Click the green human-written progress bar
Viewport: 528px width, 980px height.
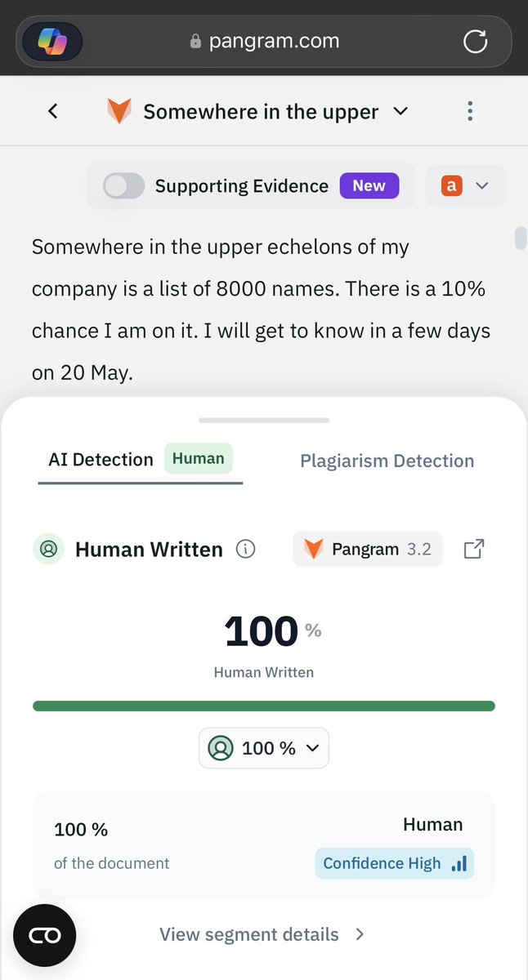[x=264, y=706]
